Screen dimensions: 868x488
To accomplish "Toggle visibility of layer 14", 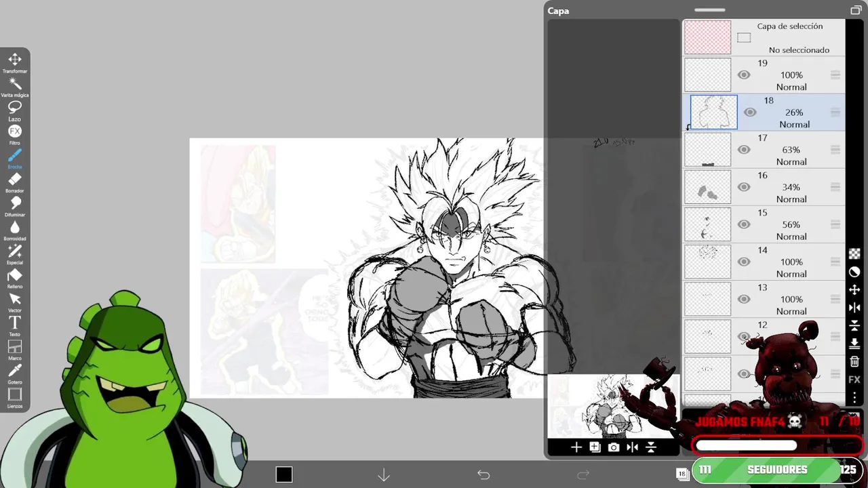I will pos(744,262).
